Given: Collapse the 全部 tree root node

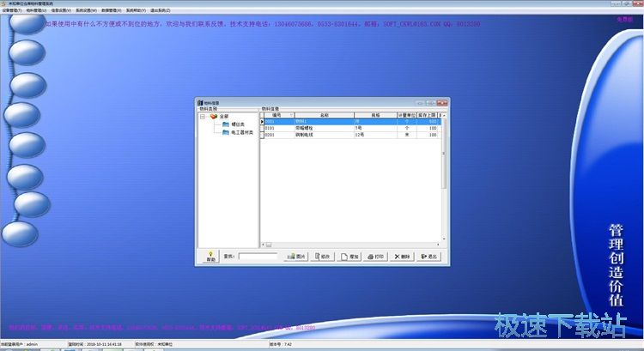Looking at the screenshot, I should 204,116.
